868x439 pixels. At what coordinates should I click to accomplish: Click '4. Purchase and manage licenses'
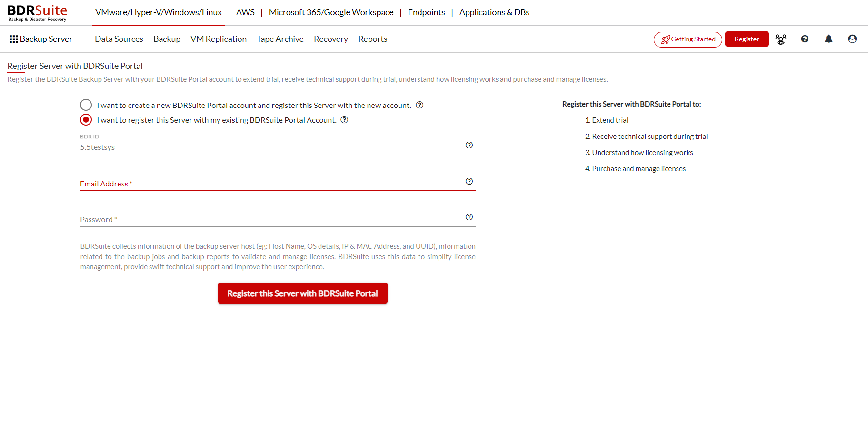(x=635, y=169)
